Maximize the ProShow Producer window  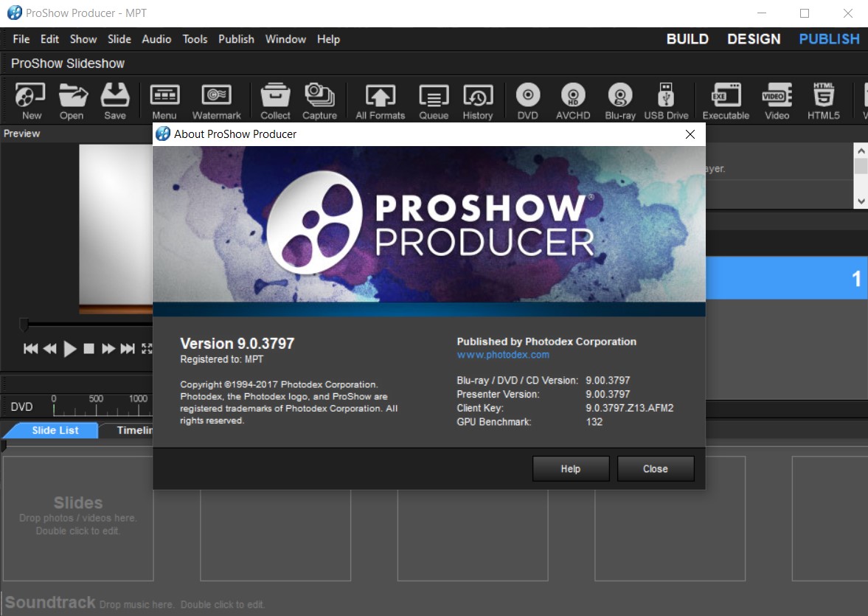[805, 13]
